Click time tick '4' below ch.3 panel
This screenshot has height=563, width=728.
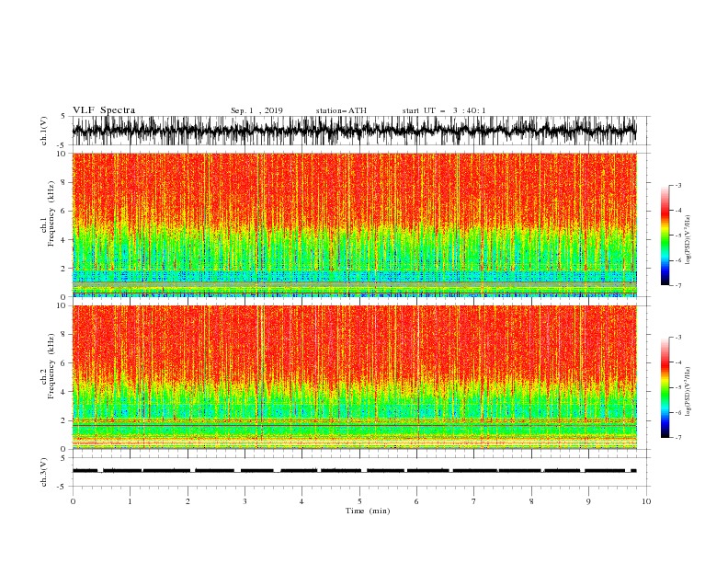[x=301, y=501]
